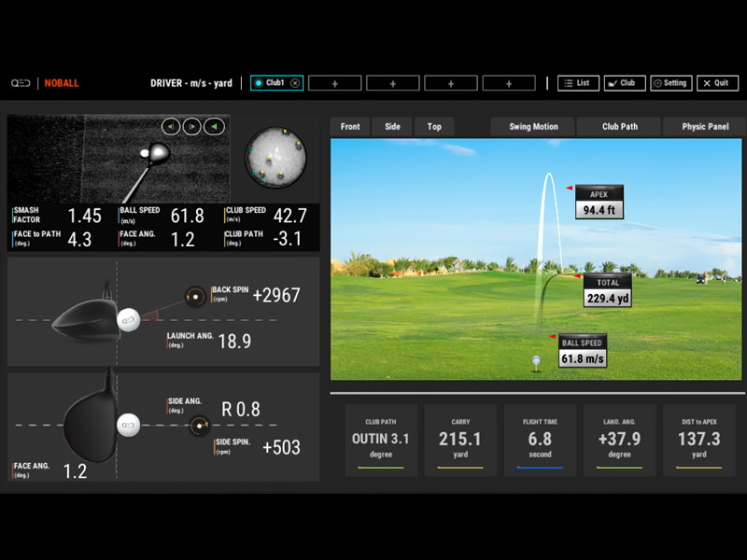The height and width of the screenshot is (560, 747).
Task: Open the Physic Panel tab
Action: coord(705,127)
